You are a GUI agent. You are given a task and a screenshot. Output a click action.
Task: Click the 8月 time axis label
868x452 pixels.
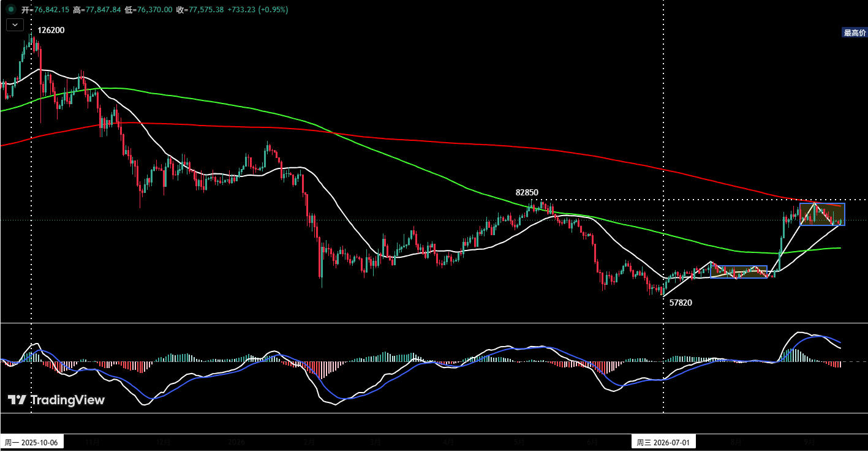(736, 442)
